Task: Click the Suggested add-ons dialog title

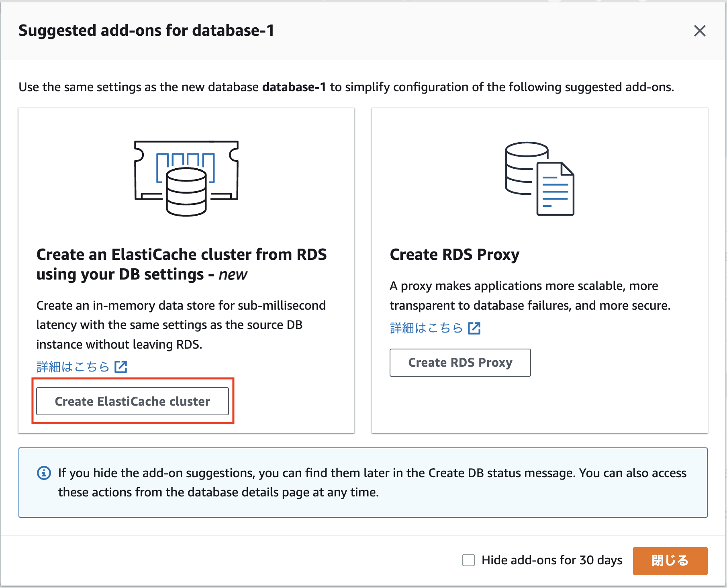Action: pos(147,30)
